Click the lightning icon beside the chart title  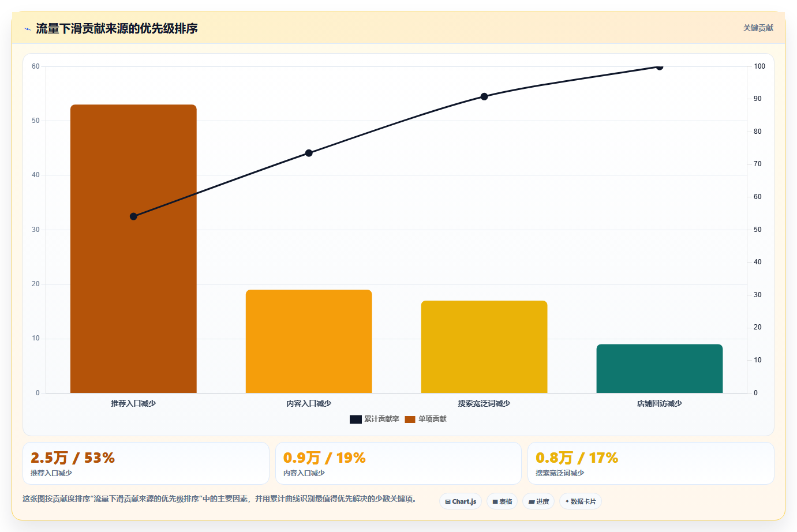(27, 29)
